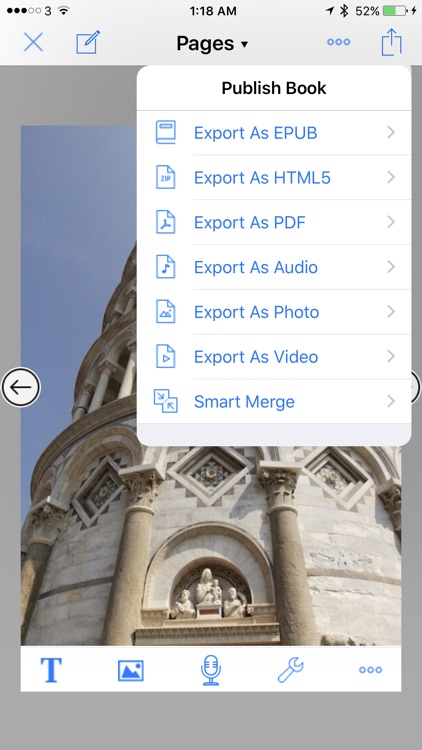Tap the 1:18 AM clock
Screen dimensions: 422x750
click(x=213, y=11)
